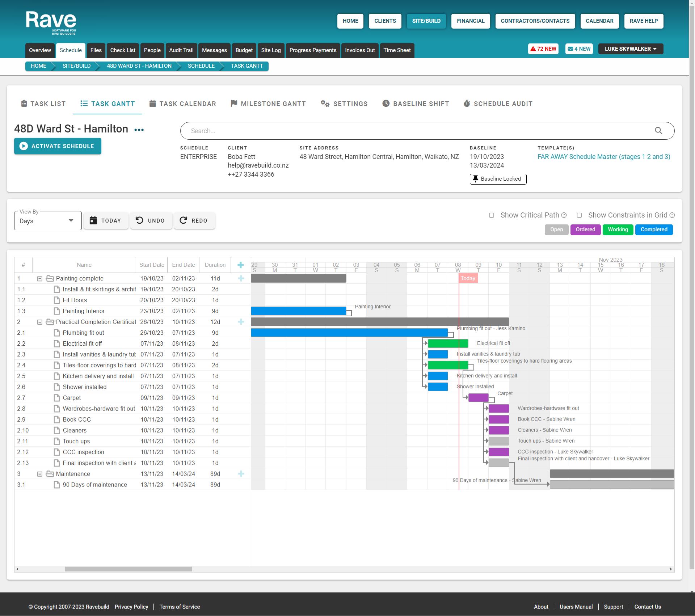Open the Task Calendar view

pyautogui.click(x=182, y=104)
